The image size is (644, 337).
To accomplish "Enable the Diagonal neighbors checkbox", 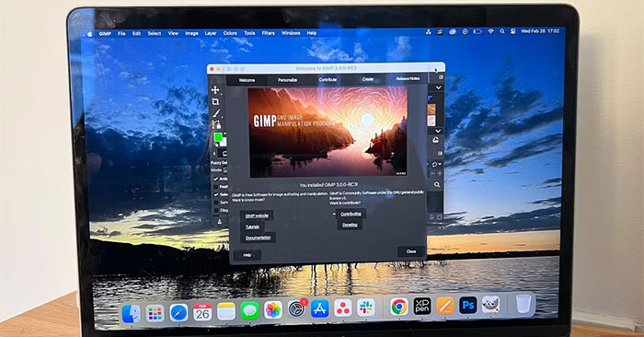I will 216,210.
